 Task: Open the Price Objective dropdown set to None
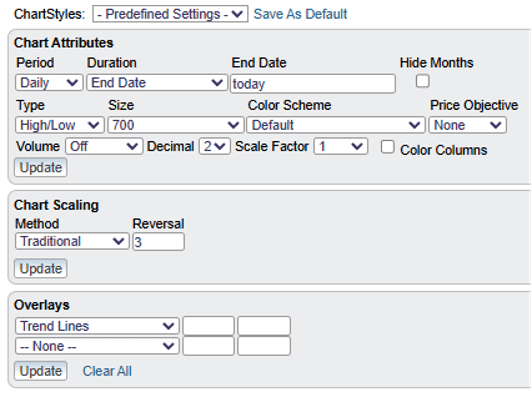[x=468, y=125]
